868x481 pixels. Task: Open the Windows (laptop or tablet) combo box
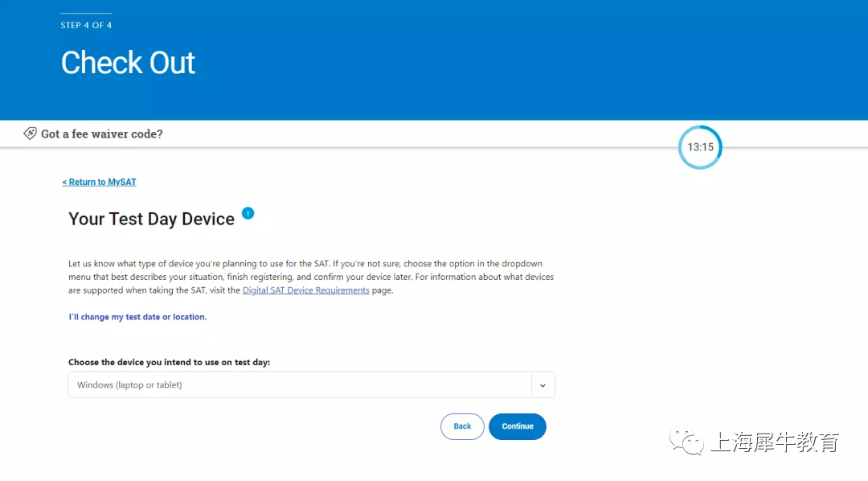pos(311,384)
